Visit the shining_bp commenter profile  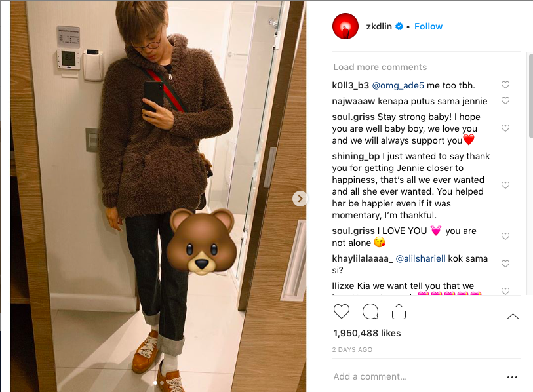(x=355, y=156)
